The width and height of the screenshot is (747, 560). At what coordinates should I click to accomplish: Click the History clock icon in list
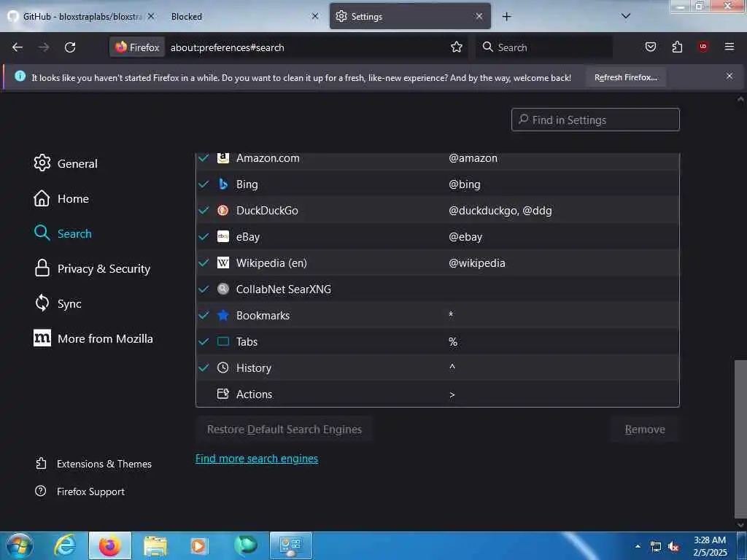tap(223, 367)
